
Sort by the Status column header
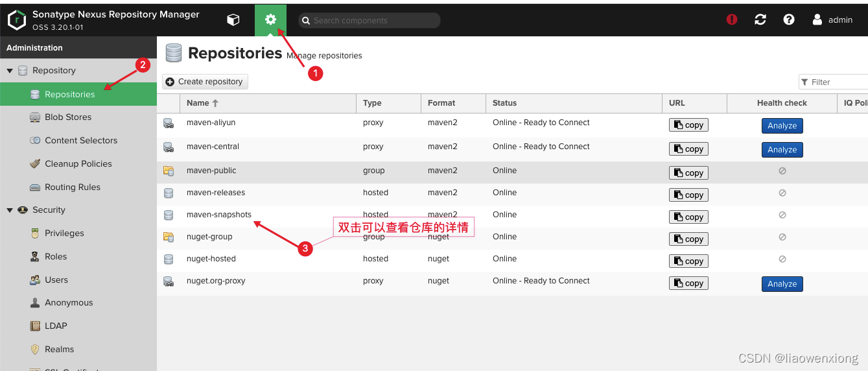pos(574,103)
